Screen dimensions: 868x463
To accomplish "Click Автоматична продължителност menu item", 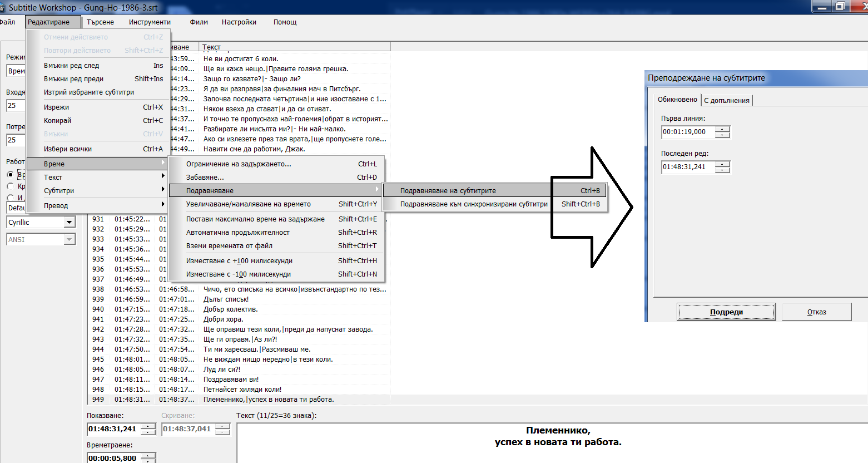I will click(x=237, y=233).
